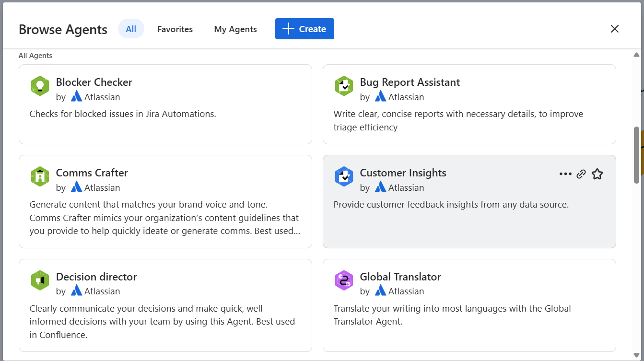Click the Comms Crafter castle avatar icon

click(40, 176)
